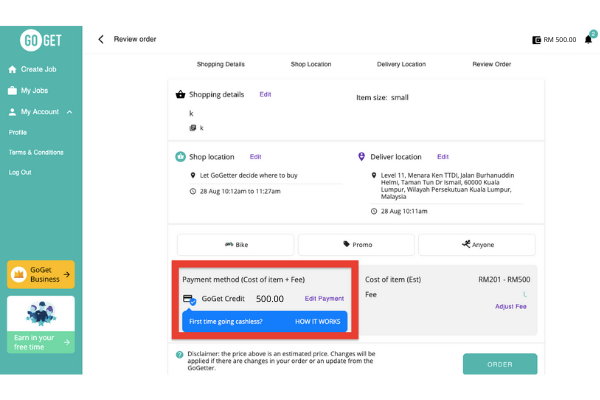Screen dimensions: 600x400
Task: Click the notes icon beside item k
Action: pyautogui.click(x=193, y=128)
